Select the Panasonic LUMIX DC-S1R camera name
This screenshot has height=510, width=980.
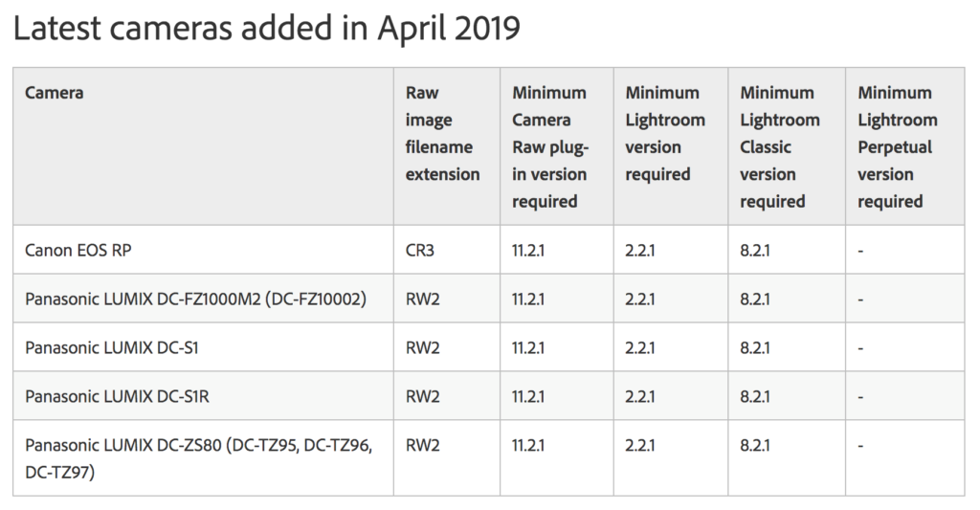click(x=116, y=396)
